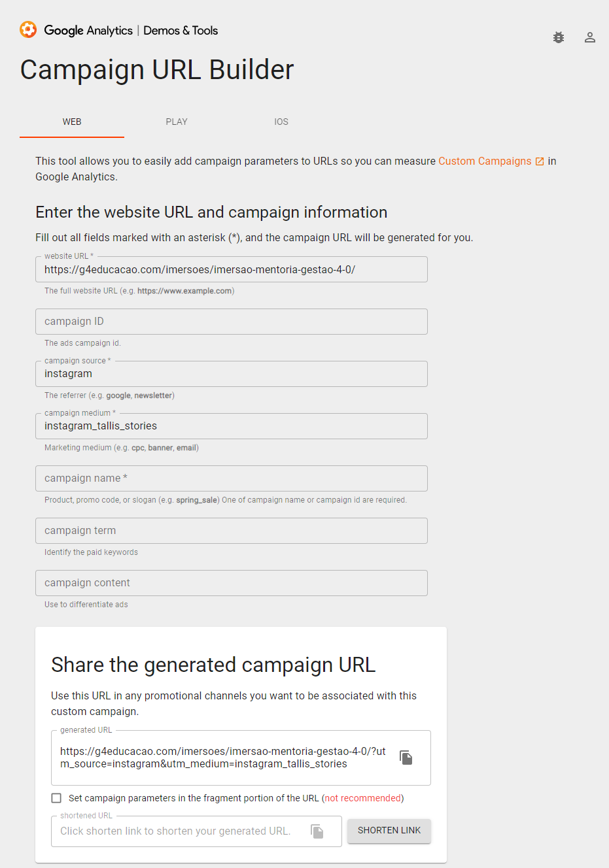
Task: Open the Custom Campaigns link
Action: [x=485, y=161]
